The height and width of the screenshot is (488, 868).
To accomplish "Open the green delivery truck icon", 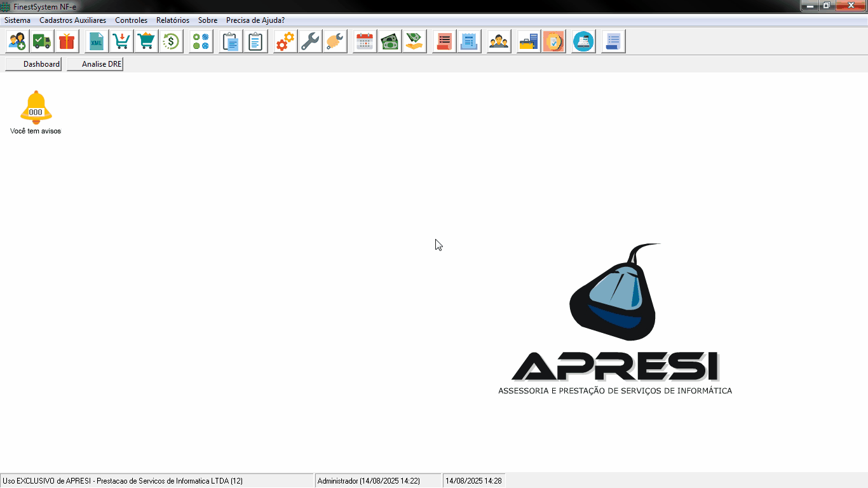I will [x=43, y=42].
